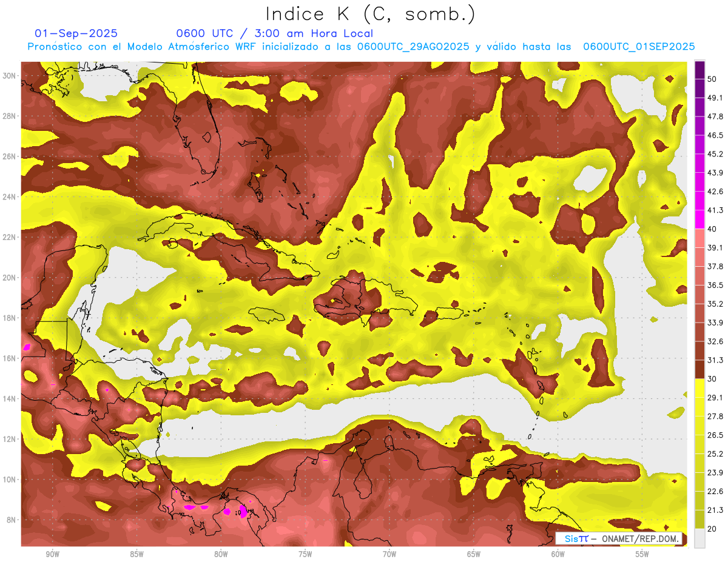
Task: Click the colorbar value 39.1
Action: (715, 247)
